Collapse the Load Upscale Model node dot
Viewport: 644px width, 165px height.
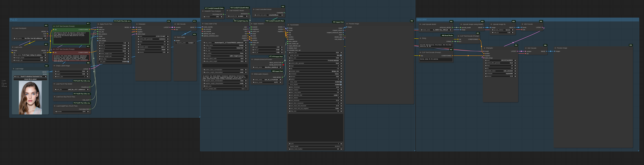pos(420,24)
